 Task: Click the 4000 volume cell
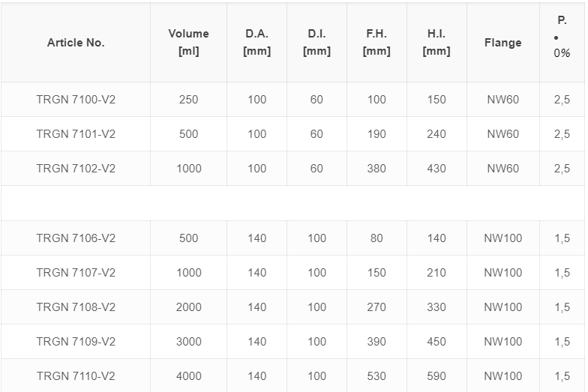point(189,376)
